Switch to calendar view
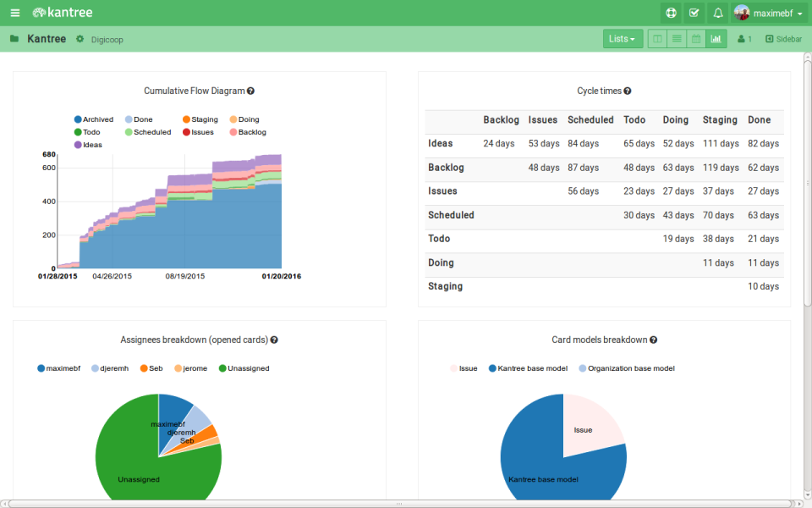Screen dimensions: 812x508 [x=696, y=39]
